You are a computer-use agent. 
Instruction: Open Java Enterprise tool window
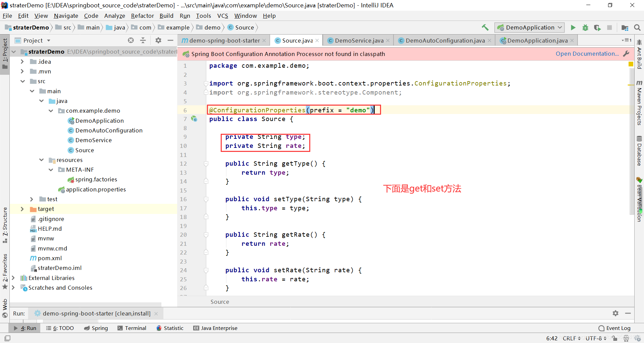pyautogui.click(x=215, y=328)
